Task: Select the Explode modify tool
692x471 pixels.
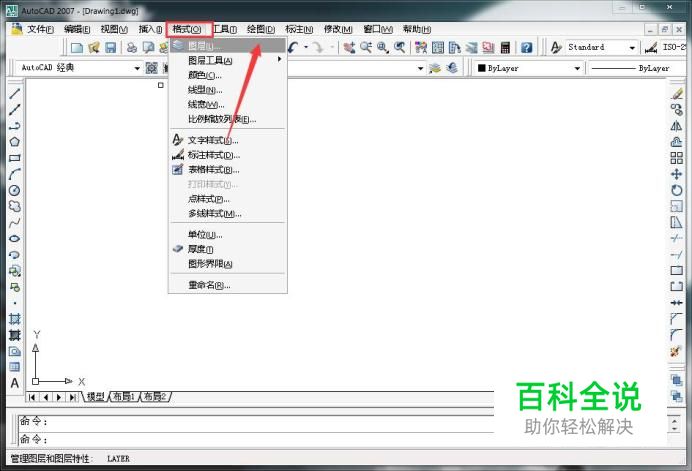Action: point(677,351)
